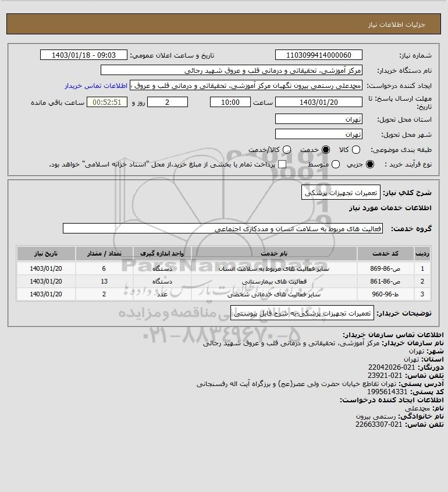Viewport: 448px width, 492px height.
Task: Click the شماره نیاز field 1103099414000060
Action: pos(318,55)
